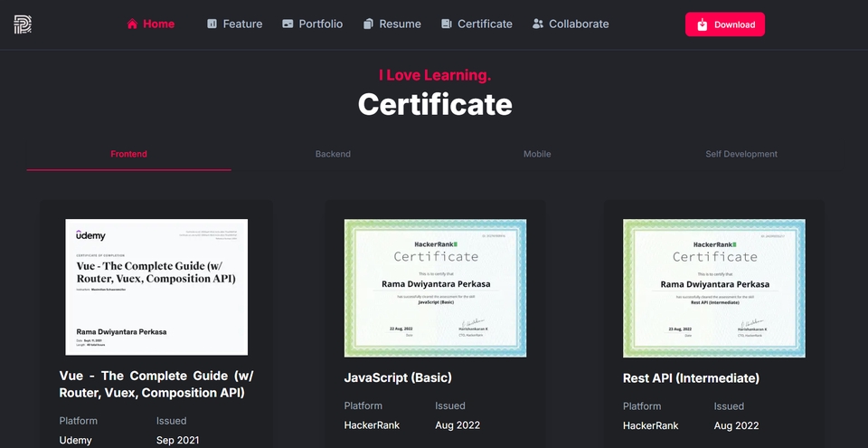
Task: Click the 'I Love Learning.' subtitle
Action: coord(435,75)
